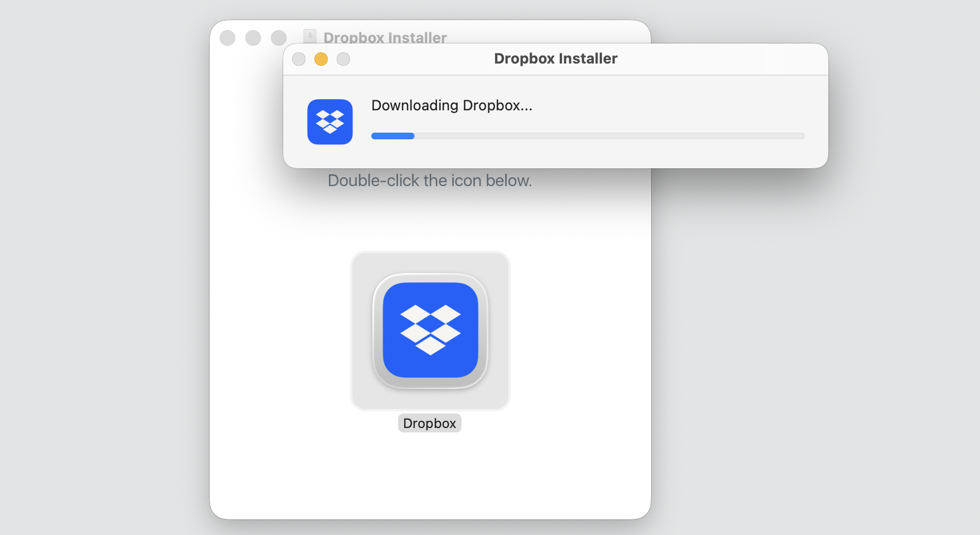Click the "Double-click the icon below." instruction text
This screenshot has width=980, height=535.
click(430, 181)
